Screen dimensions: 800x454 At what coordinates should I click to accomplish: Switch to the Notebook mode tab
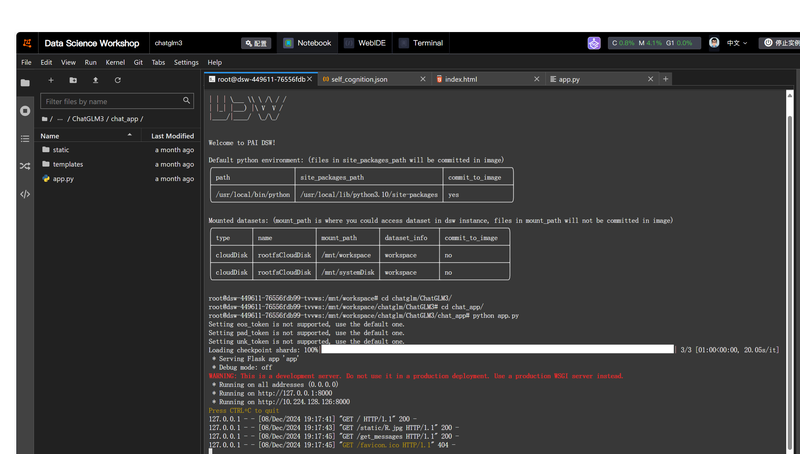pos(308,43)
